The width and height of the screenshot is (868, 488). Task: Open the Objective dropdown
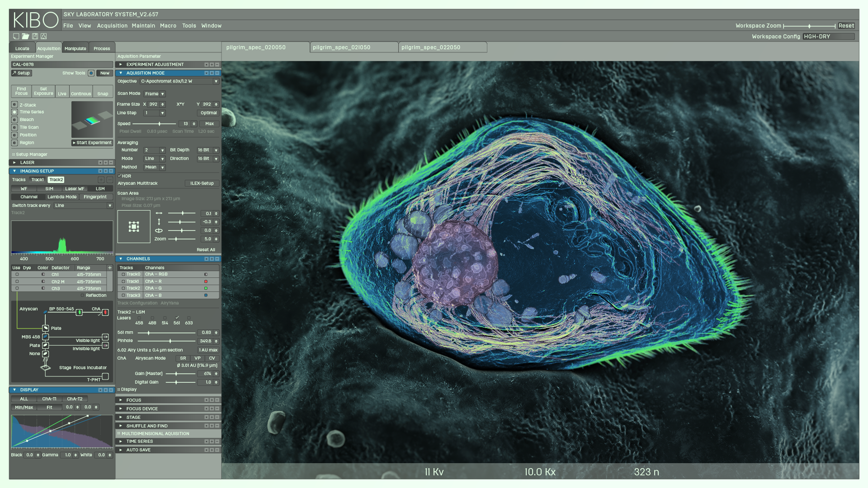click(x=216, y=81)
